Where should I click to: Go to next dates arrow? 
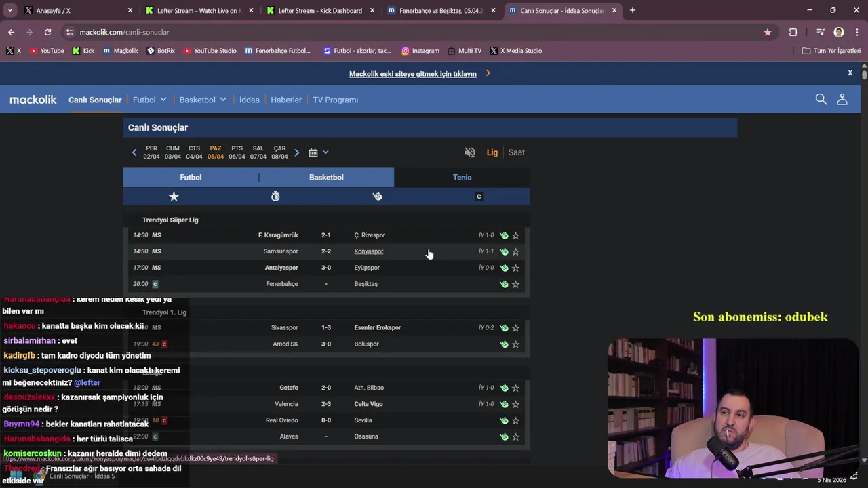tap(296, 152)
